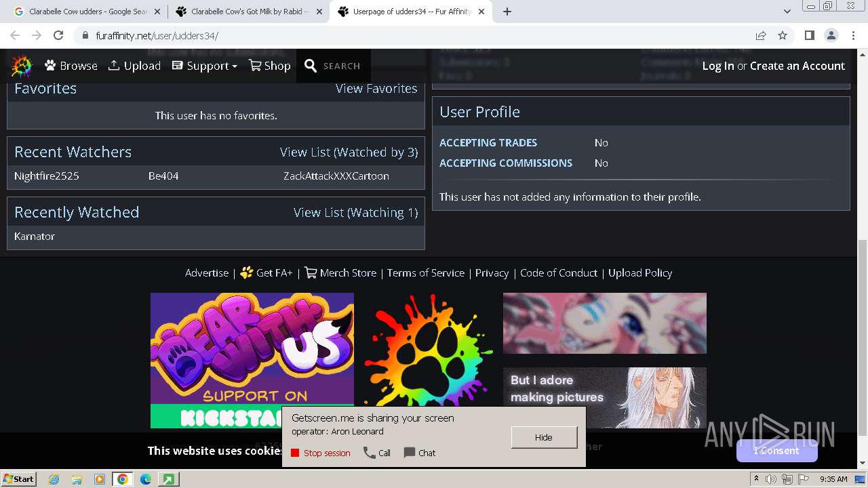Screen dimensions: 868x488
Task: View site information lock icon
Action: (85, 35)
